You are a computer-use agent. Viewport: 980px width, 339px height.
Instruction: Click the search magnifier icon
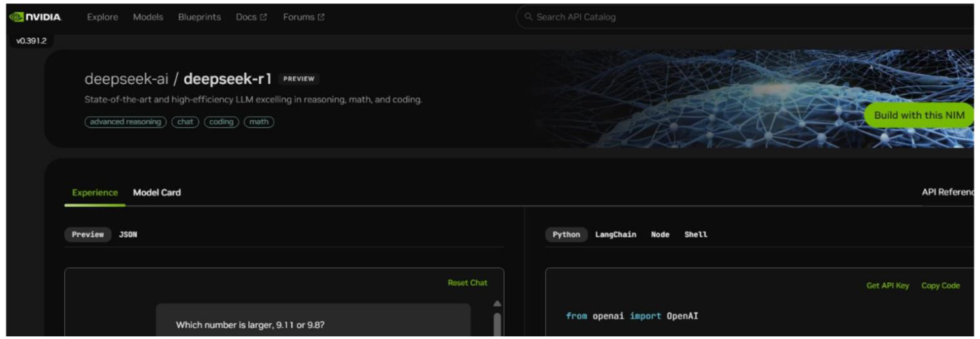[x=529, y=17]
